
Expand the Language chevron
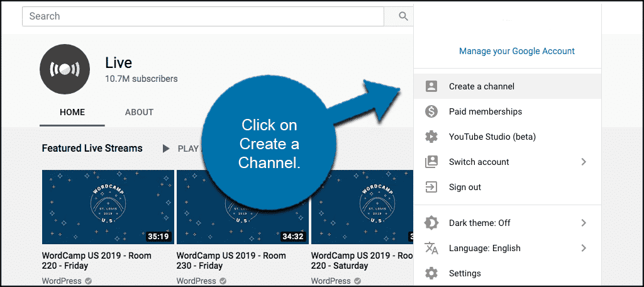pyautogui.click(x=584, y=248)
